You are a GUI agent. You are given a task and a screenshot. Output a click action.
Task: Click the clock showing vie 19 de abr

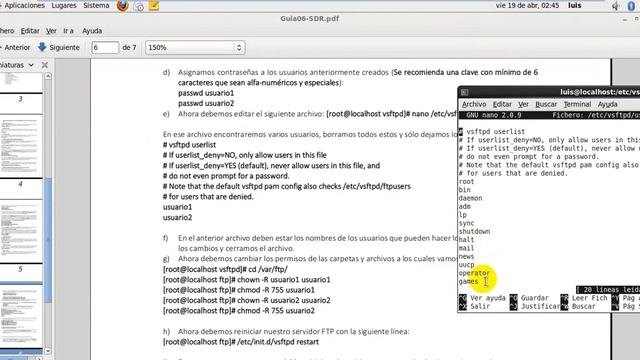click(527, 6)
